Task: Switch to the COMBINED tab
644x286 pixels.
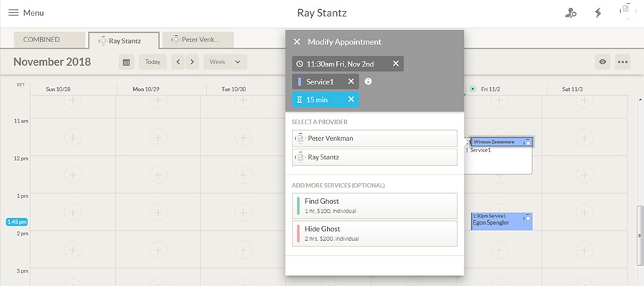Action: (x=49, y=40)
